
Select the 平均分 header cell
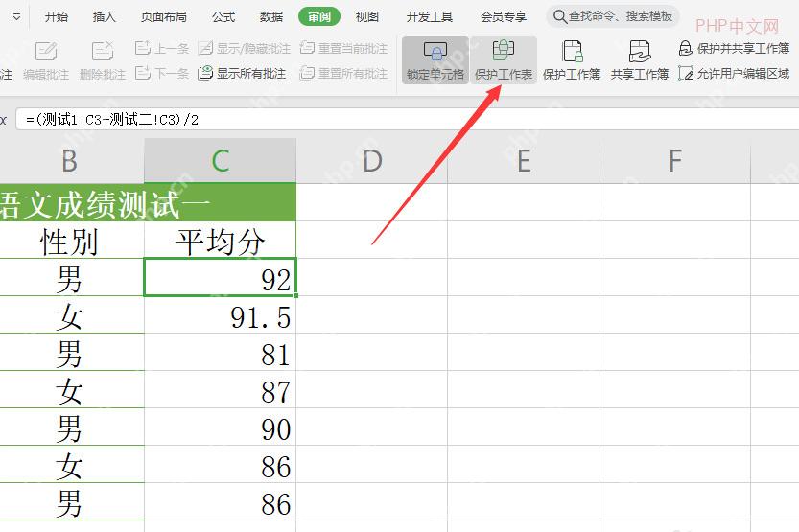pos(221,240)
